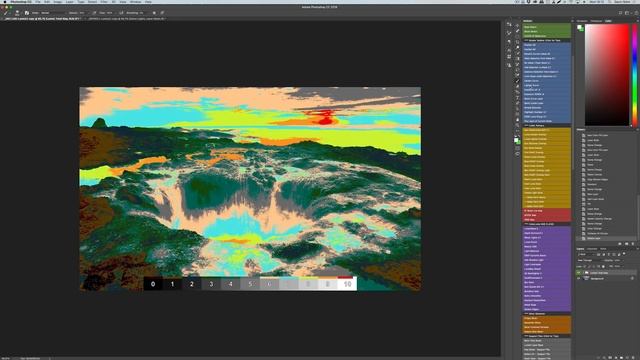The width and height of the screenshot is (640, 360).
Task: Click the Background layer thumbnail
Action: coord(586,278)
